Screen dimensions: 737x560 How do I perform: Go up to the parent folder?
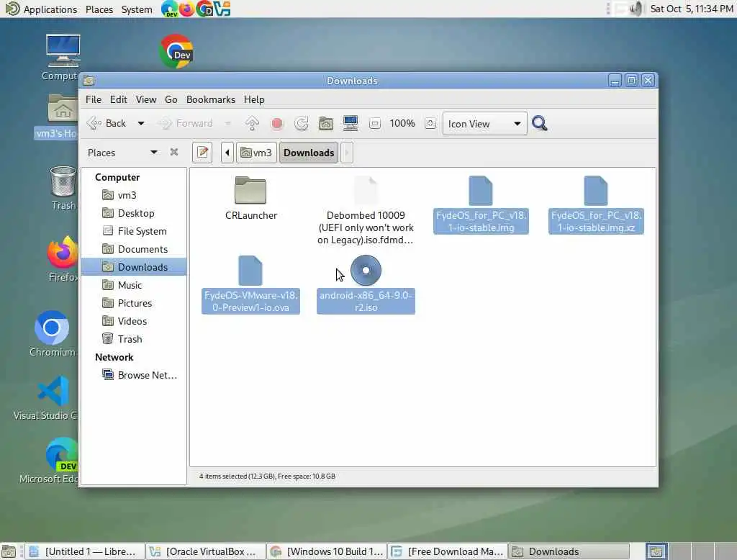(x=252, y=124)
